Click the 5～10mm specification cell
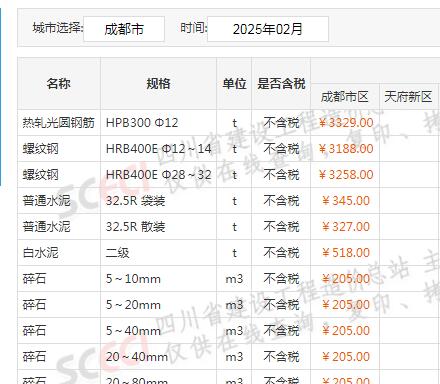The image size is (440, 384). pyautogui.click(x=158, y=279)
